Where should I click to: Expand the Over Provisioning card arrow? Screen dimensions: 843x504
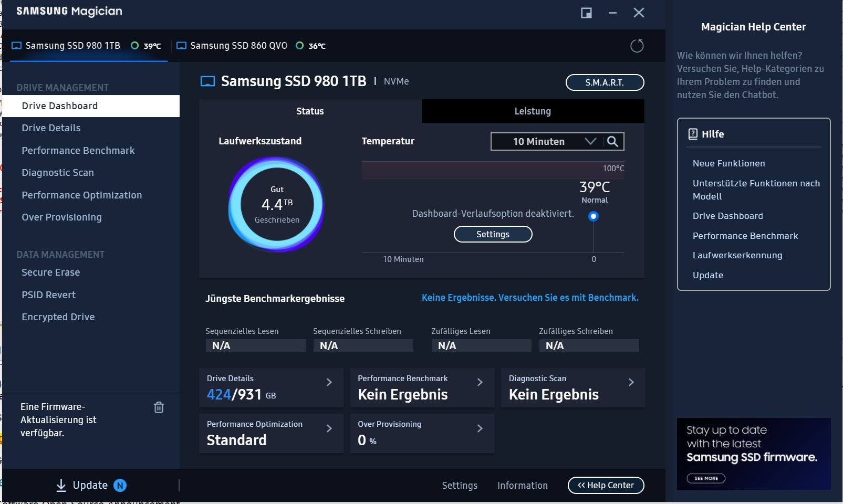[480, 428]
